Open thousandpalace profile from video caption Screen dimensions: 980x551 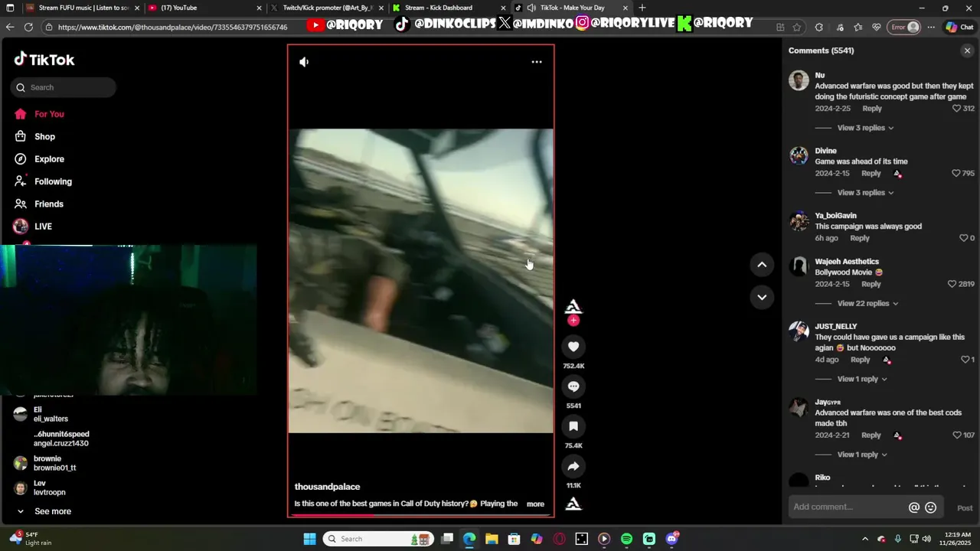click(327, 487)
